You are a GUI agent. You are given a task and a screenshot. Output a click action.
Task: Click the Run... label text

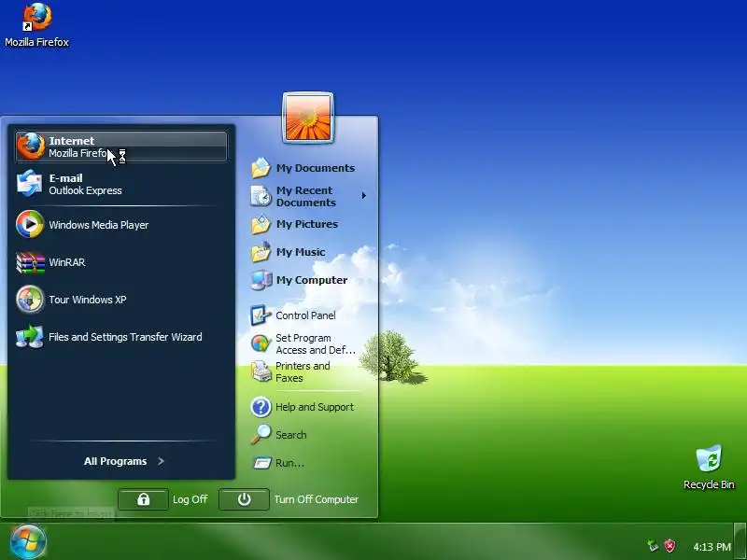[x=289, y=463]
